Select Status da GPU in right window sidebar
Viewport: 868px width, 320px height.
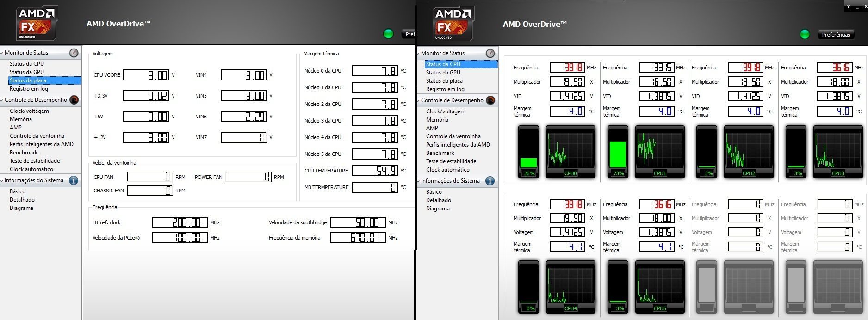click(x=443, y=73)
